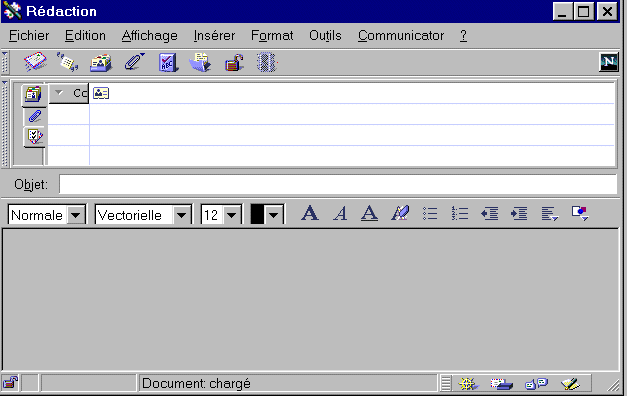Click the remove all styles icon
Image resolution: width=627 pixels, height=396 pixels.
(400, 213)
